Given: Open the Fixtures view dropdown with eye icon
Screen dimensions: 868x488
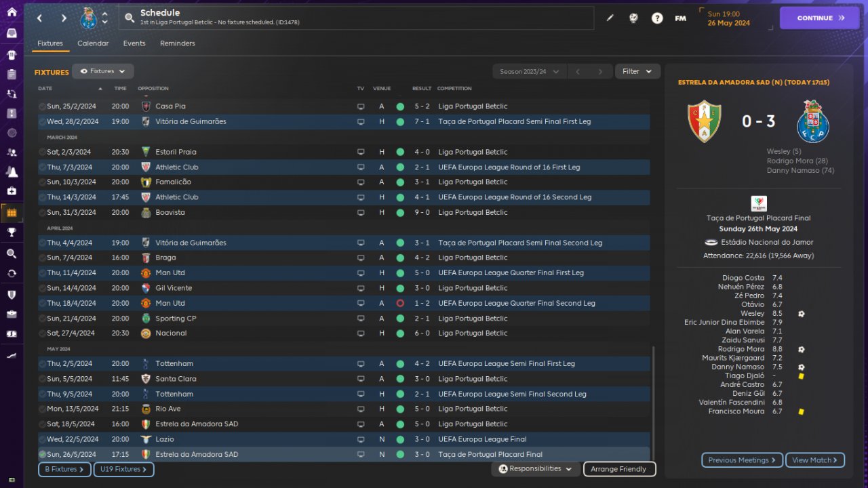Looking at the screenshot, I should click(x=102, y=71).
